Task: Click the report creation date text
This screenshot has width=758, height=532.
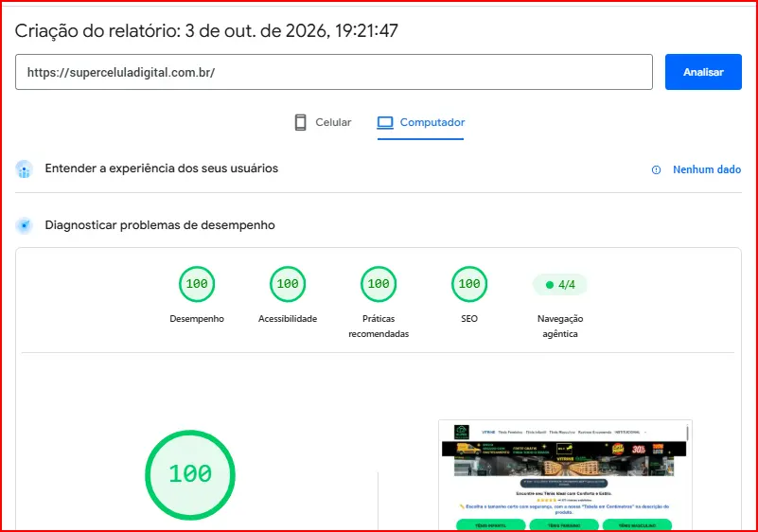Action: tap(206, 31)
